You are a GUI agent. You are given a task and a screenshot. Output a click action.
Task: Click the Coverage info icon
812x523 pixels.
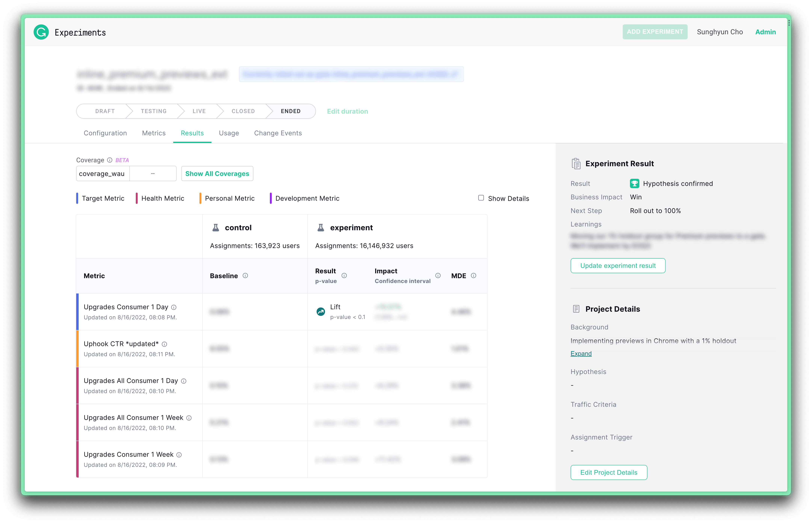(110, 160)
